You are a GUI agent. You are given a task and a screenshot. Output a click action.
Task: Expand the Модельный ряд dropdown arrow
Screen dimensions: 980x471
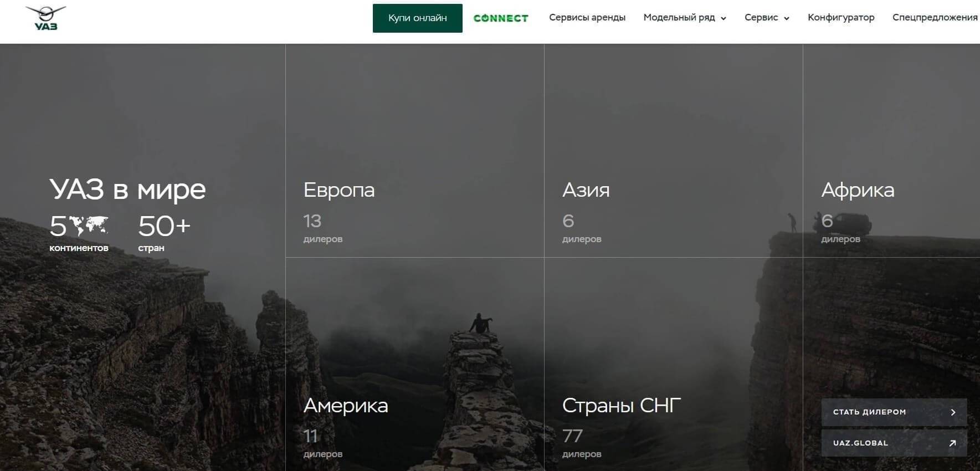pos(724,18)
